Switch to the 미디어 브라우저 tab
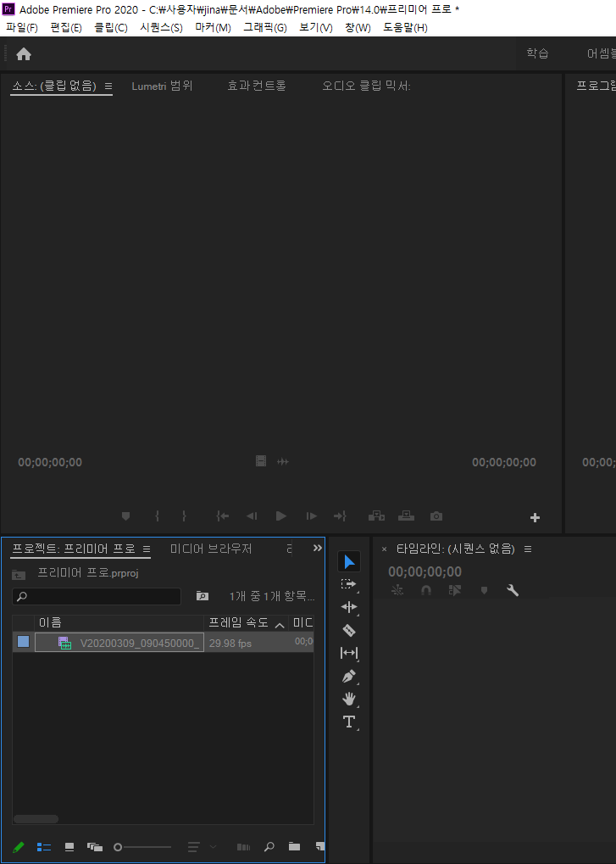Image resolution: width=616 pixels, height=864 pixels. 211,549
